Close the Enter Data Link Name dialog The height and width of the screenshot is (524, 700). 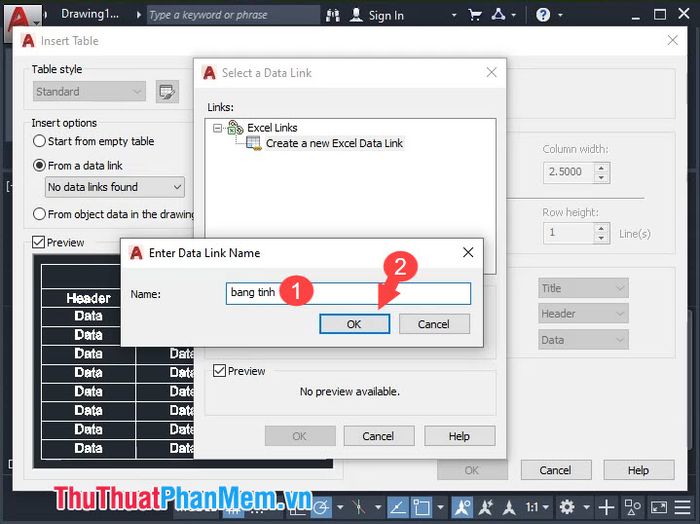[x=468, y=253]
